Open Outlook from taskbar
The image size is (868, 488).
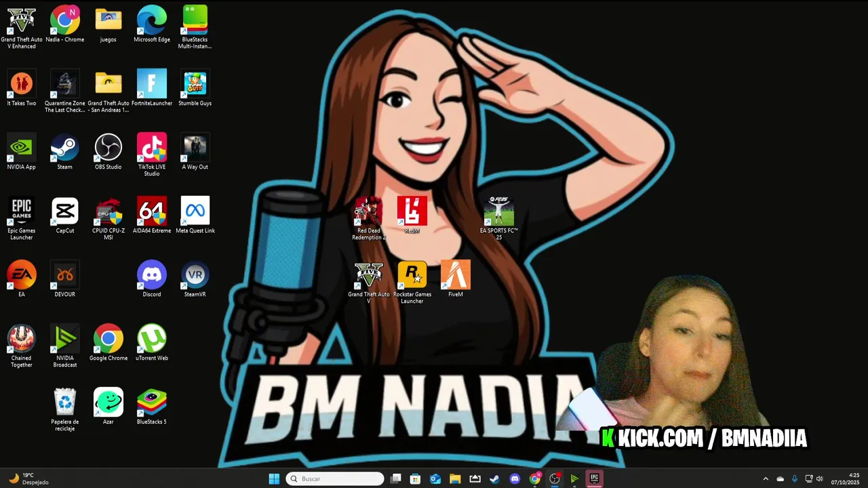[435, 479]
